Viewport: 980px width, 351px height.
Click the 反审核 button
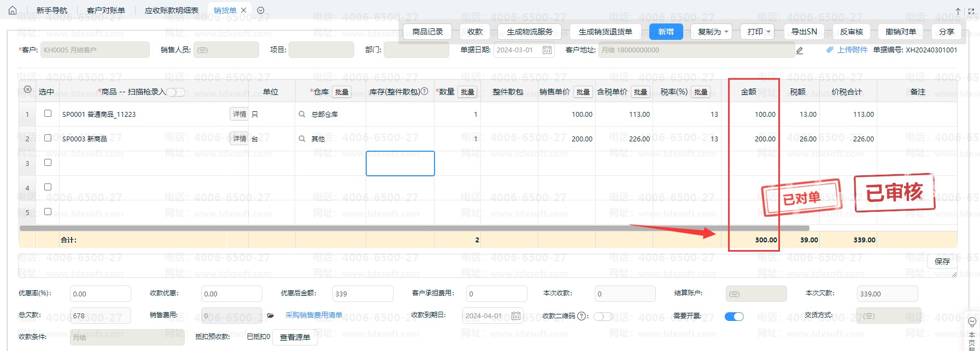click(851, 32)
